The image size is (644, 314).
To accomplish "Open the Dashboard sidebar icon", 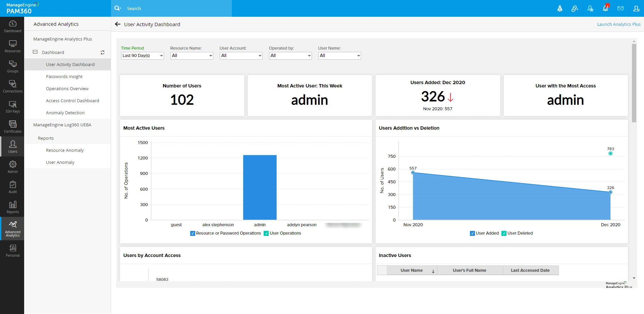I will click(x=12, y=26).
